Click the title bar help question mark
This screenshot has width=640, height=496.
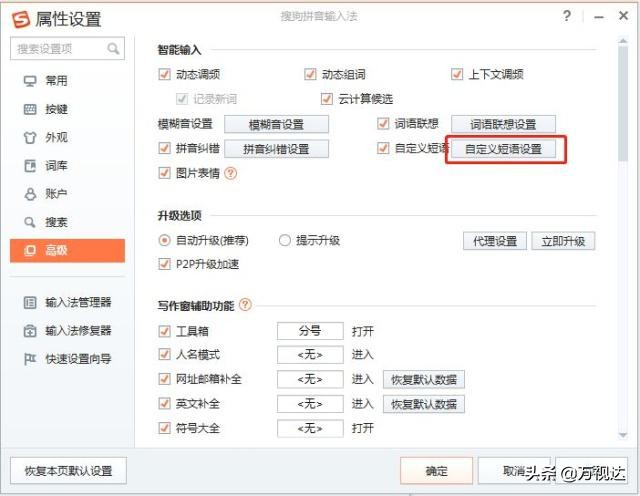coord(567,16)
